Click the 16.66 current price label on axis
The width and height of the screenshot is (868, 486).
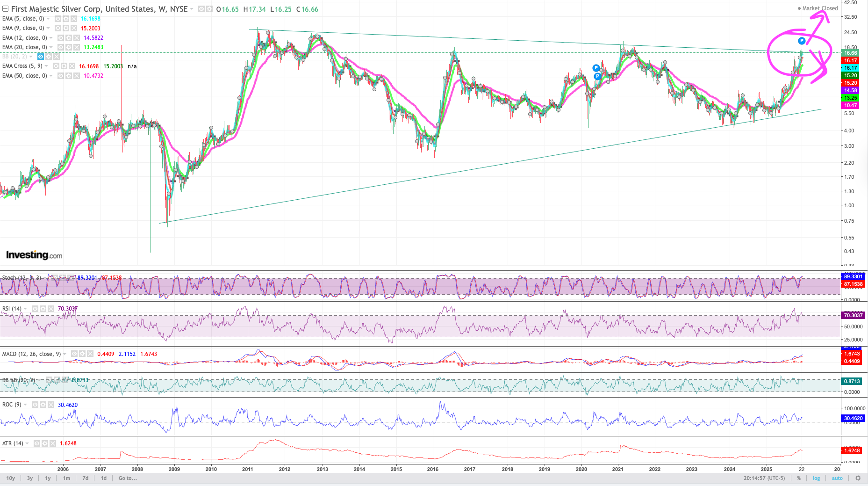pos(851,53)
